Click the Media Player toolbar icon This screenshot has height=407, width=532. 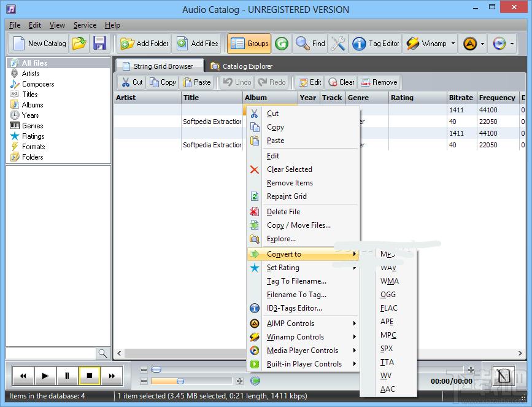pos(499,44)
